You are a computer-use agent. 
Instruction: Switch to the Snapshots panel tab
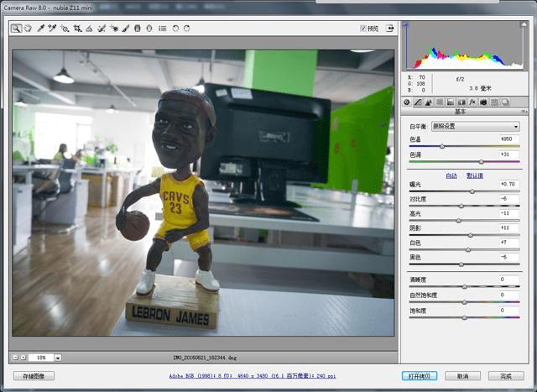click(x=505, y=102)
